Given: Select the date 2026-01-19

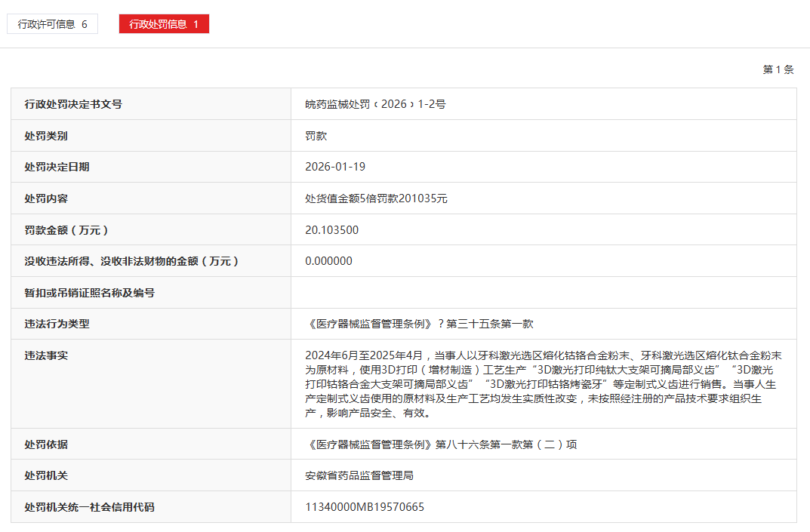Looking at the screenshot, I should (x=335, y=167).
